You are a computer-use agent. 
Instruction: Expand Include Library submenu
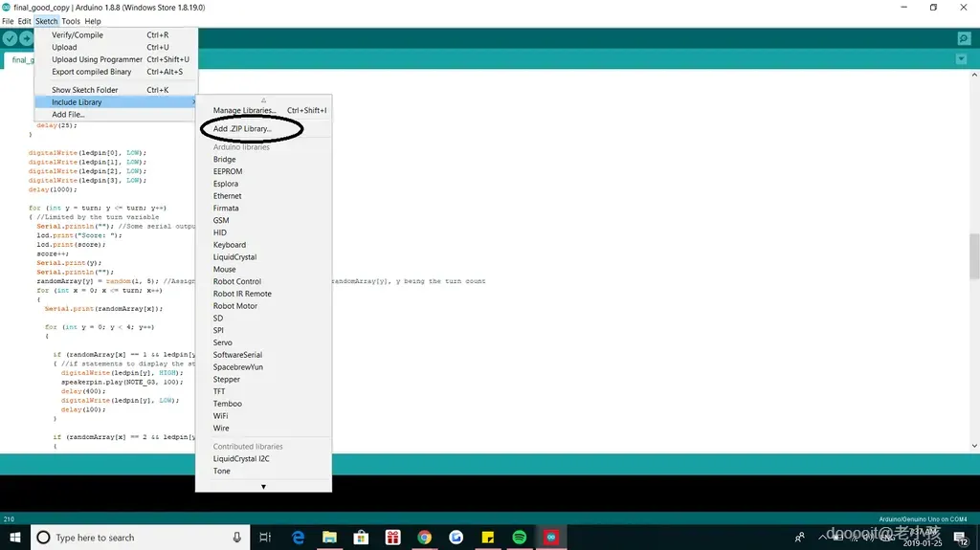tap(116, 102)
